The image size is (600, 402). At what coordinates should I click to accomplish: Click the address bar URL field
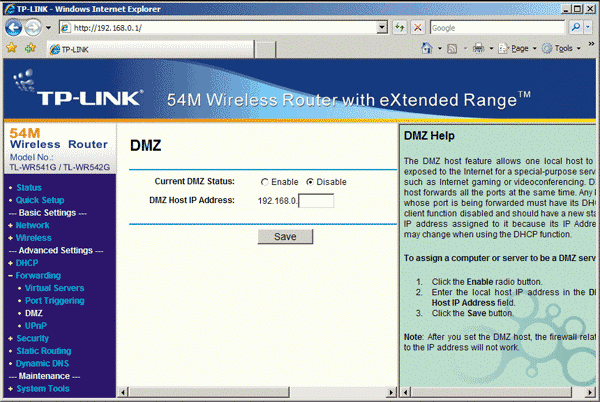(218, 28)
